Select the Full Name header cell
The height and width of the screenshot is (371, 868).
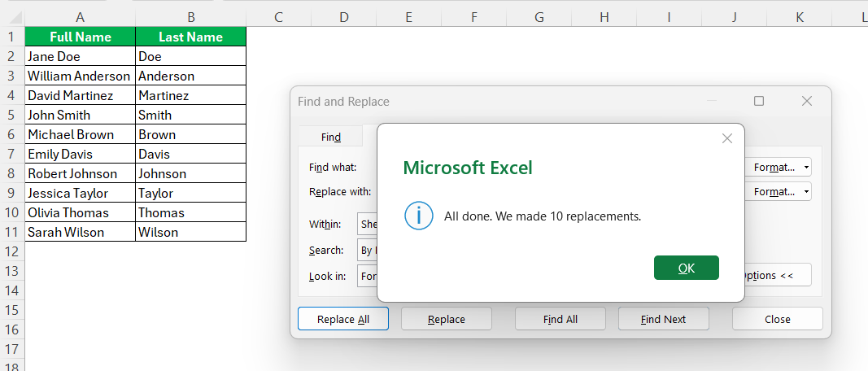click(81, 37)
